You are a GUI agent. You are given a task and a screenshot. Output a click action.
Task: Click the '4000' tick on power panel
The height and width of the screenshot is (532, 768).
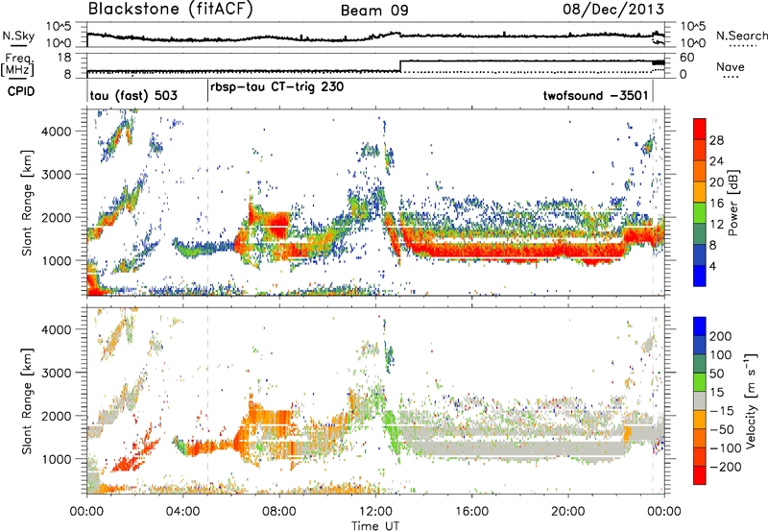(x=56, y=132)
